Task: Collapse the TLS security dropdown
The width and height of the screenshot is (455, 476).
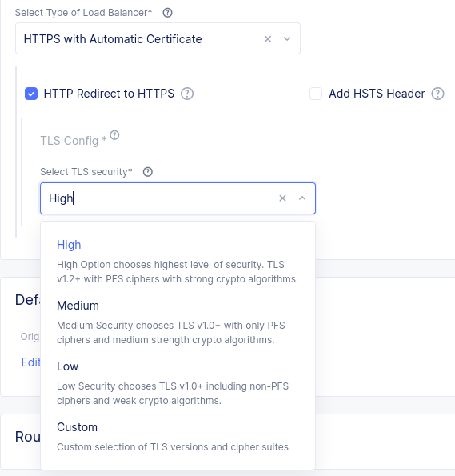Action: point(302,198)
